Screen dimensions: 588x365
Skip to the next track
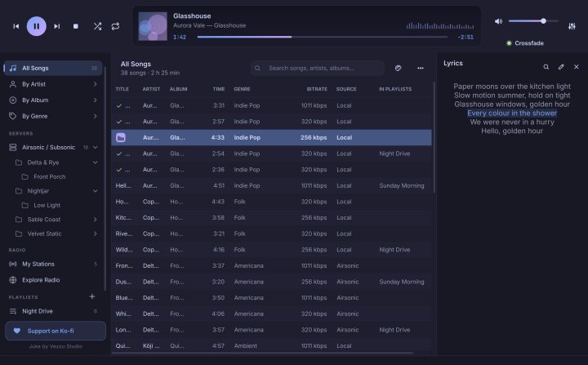coord(56,26)
